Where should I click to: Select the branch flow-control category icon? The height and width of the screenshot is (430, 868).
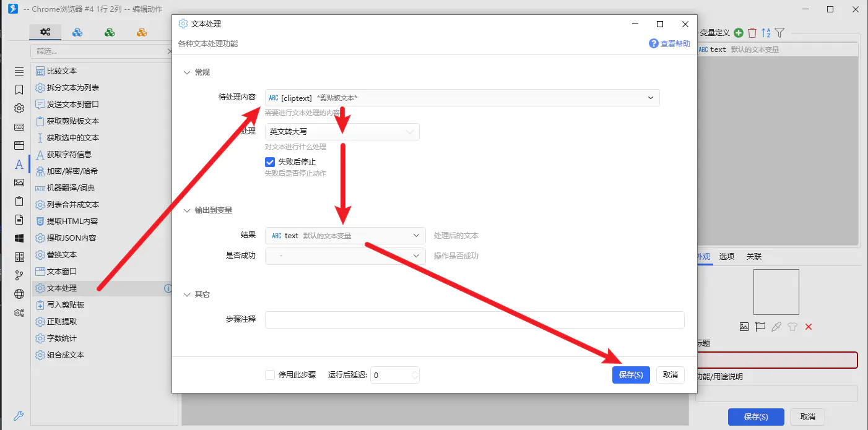(x=19, y=275)
